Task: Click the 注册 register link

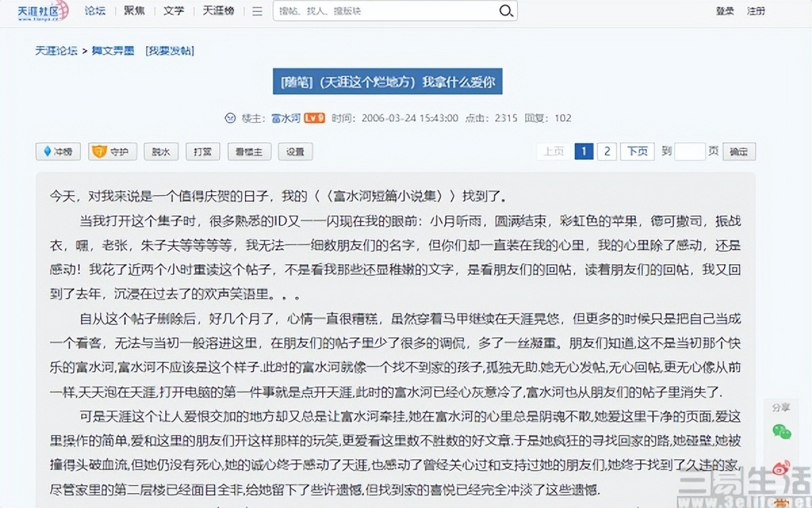Action: [756, 11]
